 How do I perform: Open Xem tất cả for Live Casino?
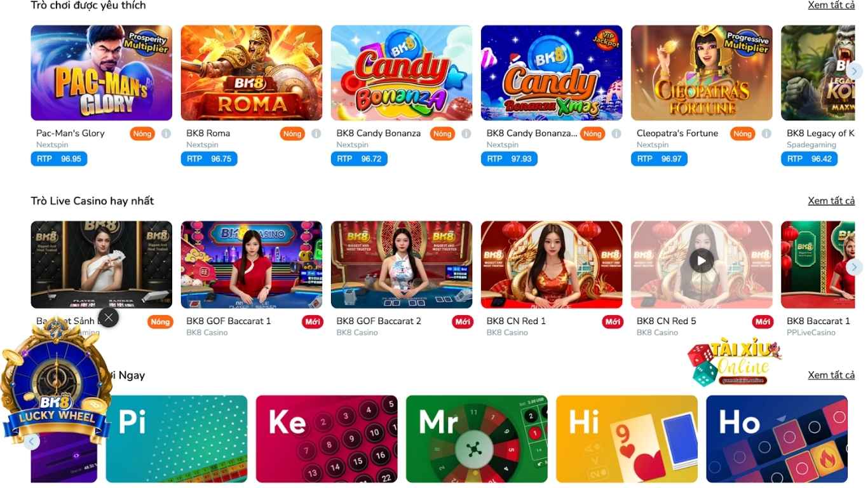pos(831,201)
